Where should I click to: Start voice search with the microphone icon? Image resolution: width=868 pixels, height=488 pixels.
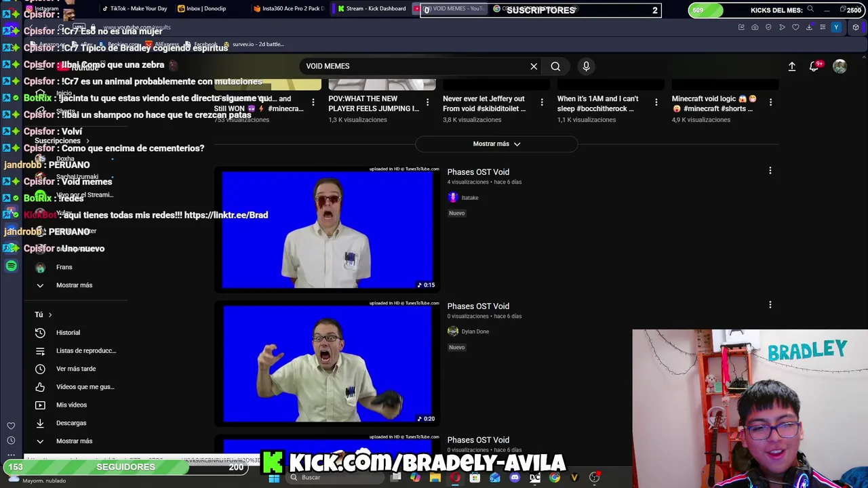point(586,66)
